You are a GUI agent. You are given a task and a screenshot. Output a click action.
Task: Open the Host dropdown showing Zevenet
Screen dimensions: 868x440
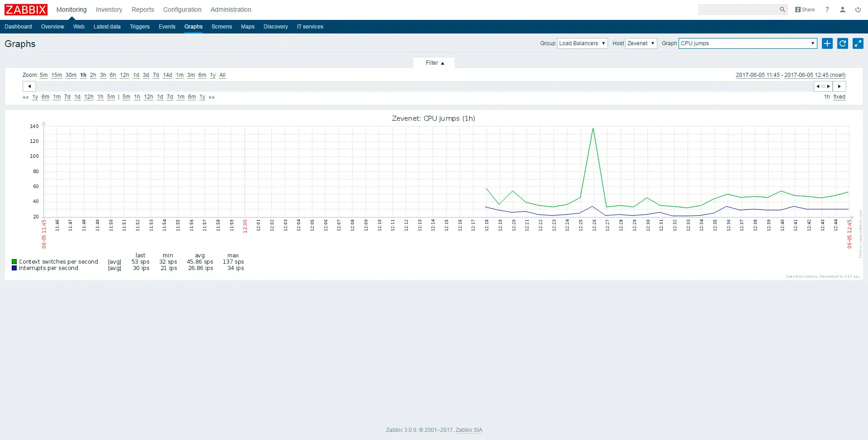pyautogui.click(x=641, y=43)
